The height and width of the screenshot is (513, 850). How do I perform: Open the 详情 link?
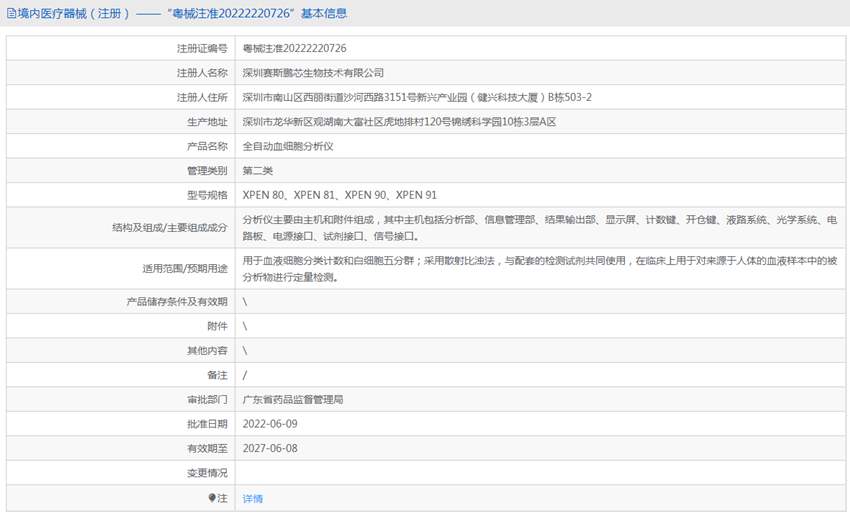[x=253, y=498]
